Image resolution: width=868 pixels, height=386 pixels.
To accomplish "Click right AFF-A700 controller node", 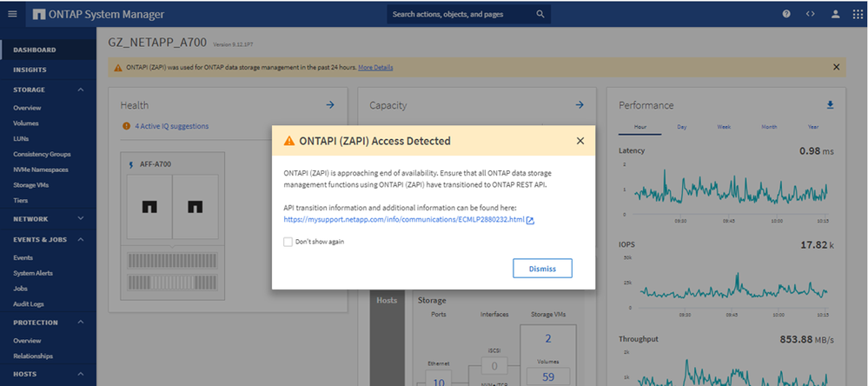I will (x=195, y=207).
